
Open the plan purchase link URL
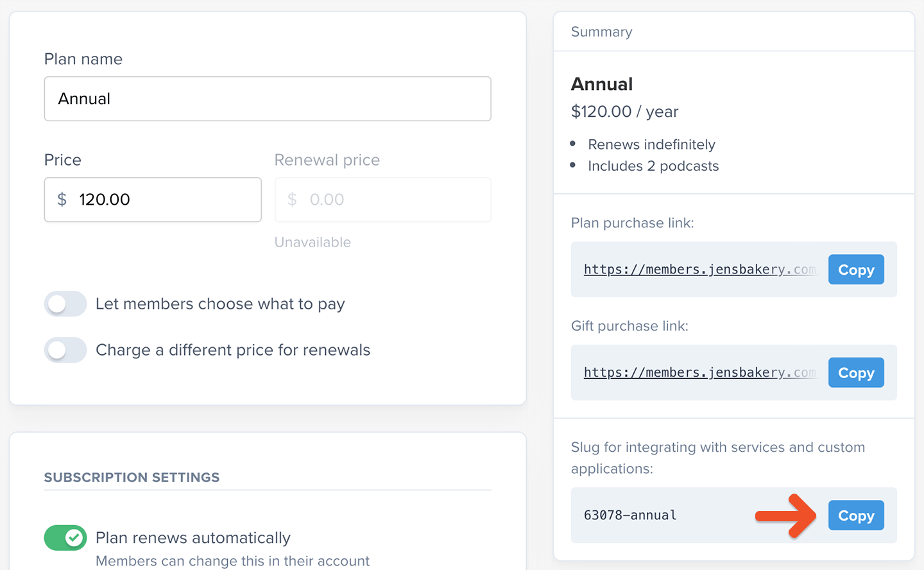[699, 270]
